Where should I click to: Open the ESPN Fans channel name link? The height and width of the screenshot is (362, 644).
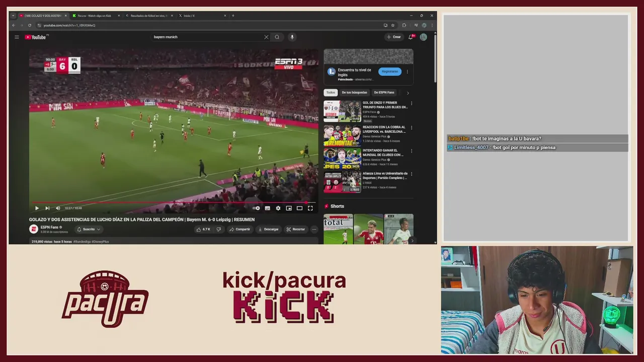click(x=49, y=227)
